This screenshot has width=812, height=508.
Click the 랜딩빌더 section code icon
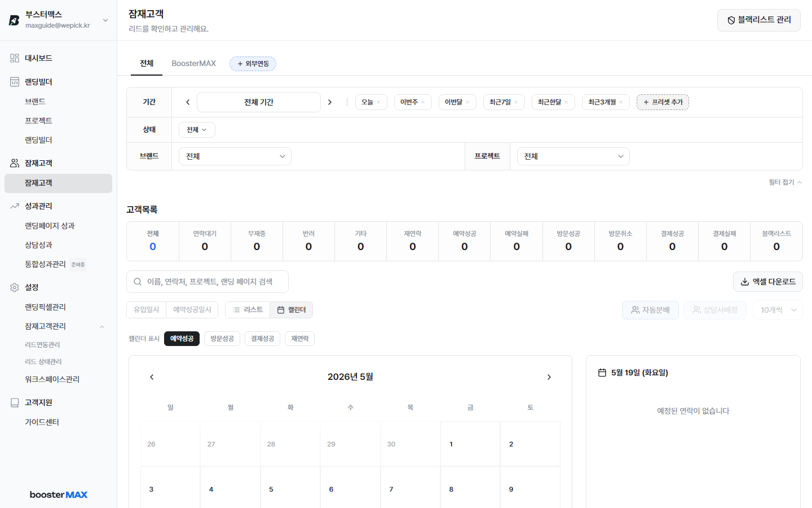coord(15,82)
